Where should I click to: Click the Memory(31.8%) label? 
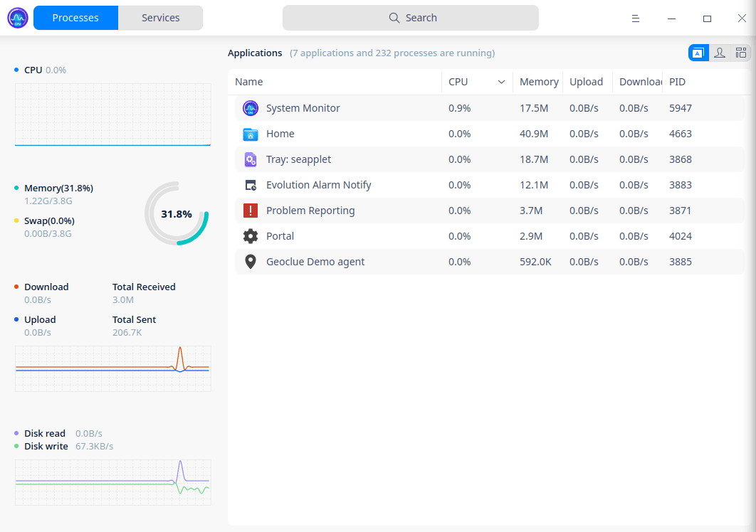[59, 188]
